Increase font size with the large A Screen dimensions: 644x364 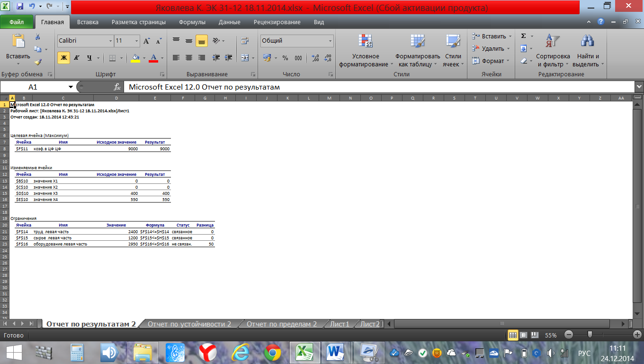(x=146, y=41)
